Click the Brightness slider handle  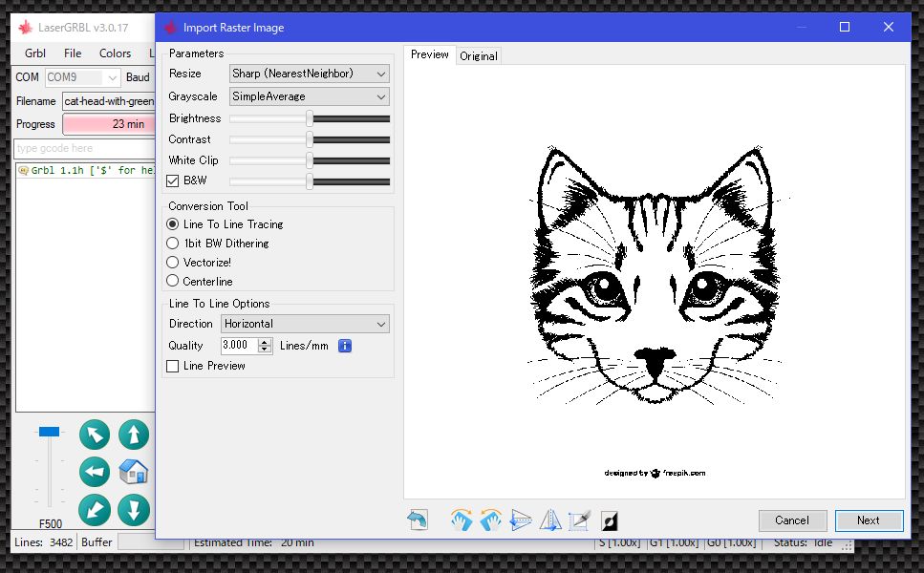click(310, 118)
